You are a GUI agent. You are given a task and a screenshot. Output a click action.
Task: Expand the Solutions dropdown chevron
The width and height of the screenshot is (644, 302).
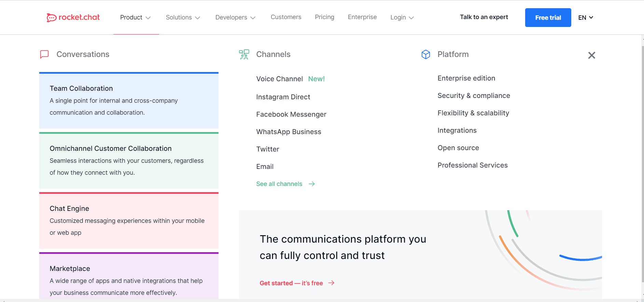click(x=197, y=18)
